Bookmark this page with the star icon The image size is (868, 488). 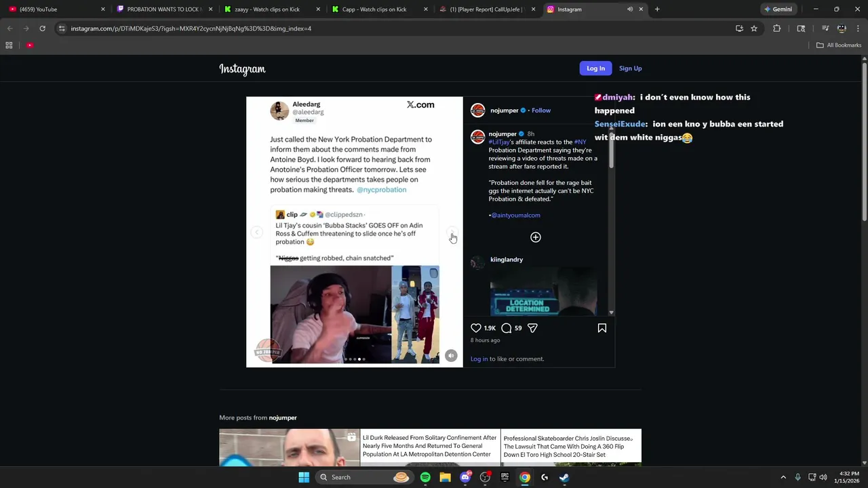[x=754, y=28]
